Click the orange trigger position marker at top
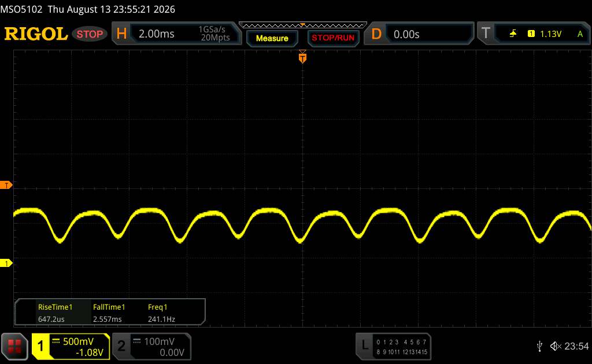Image resolution: width=592 pixels, height=364 pixels. 302,57
